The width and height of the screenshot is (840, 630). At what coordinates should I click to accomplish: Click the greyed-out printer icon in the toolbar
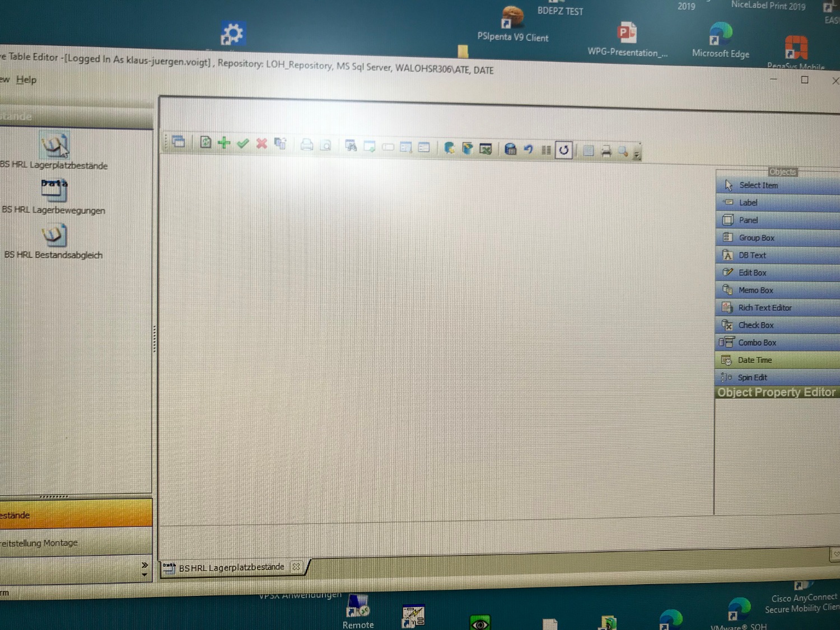(306, 145)
